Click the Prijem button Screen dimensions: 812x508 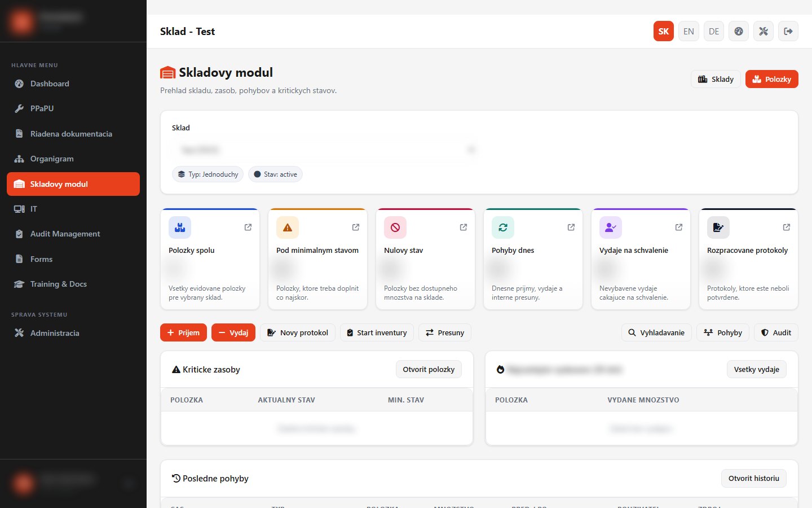click(183, 333)
